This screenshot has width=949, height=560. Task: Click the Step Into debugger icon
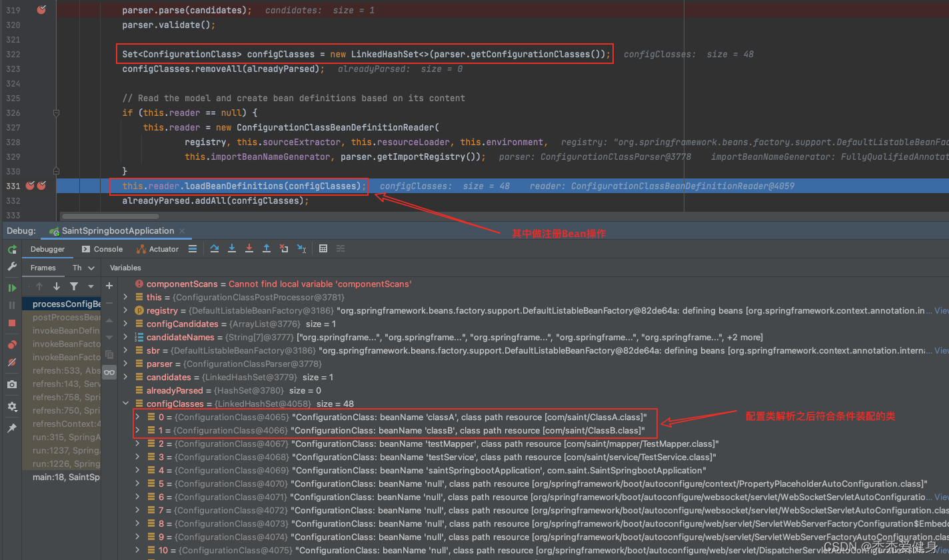click(231, 248)
